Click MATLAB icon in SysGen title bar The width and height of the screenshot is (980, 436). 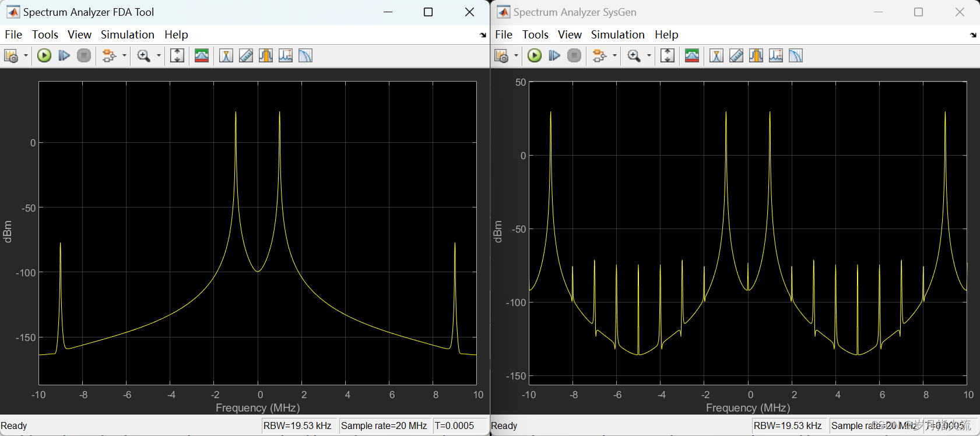pos(503,12)
